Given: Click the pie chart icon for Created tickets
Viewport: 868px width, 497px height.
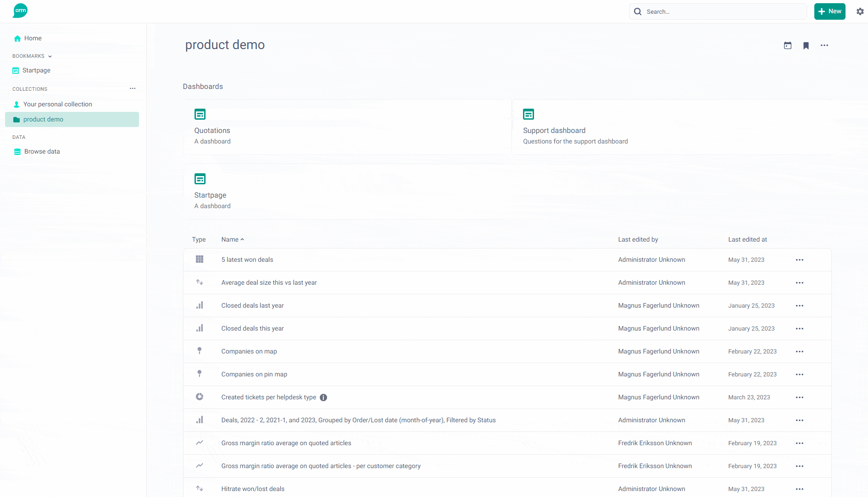Looking at the screenshot, I should tap(200, 397).
